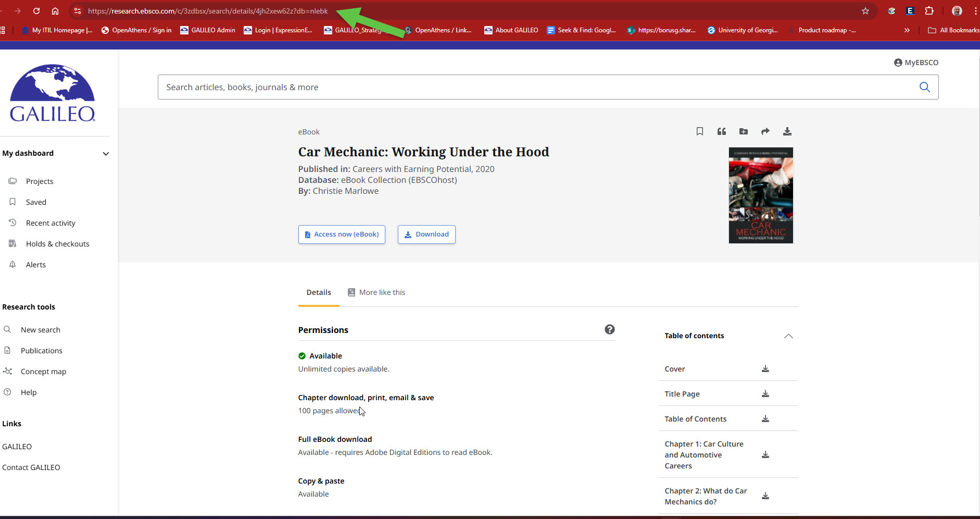980x519 pixels.
Task: Open Holds & checkouts
Action: click(x=57, y=244)
